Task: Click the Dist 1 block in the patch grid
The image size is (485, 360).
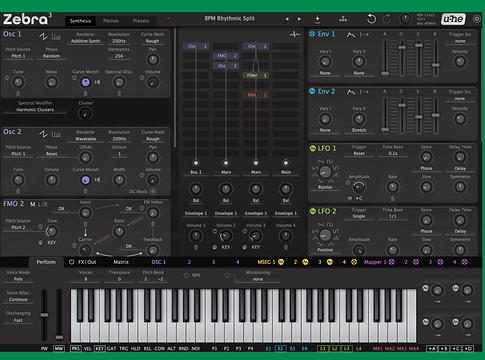Action: pos(256,95)
